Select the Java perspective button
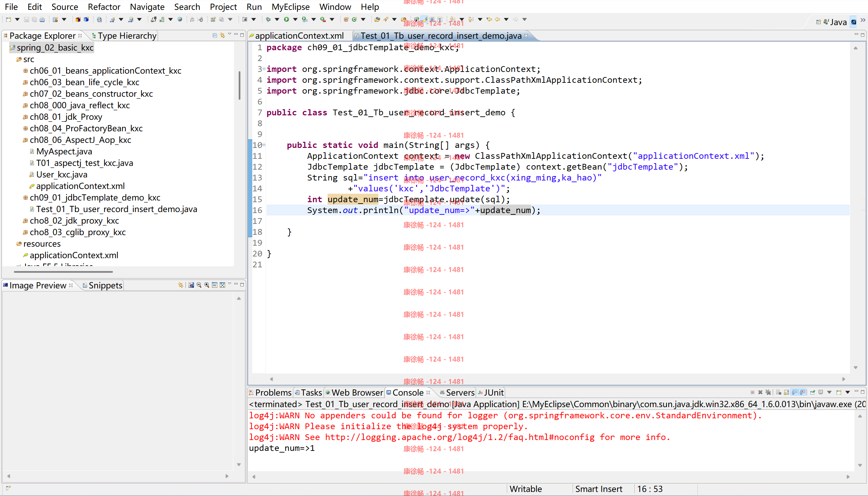 [x=835, y=22]
